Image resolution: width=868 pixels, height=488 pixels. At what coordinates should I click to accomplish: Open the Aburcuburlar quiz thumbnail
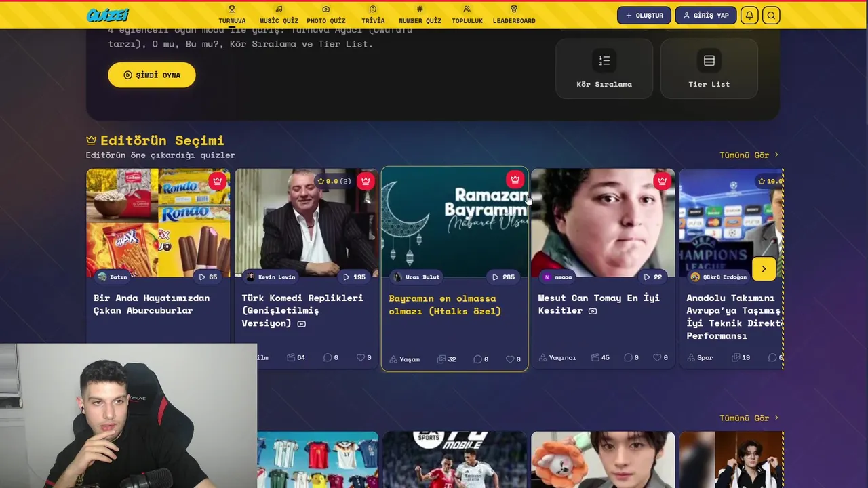(x=158, y=222)
